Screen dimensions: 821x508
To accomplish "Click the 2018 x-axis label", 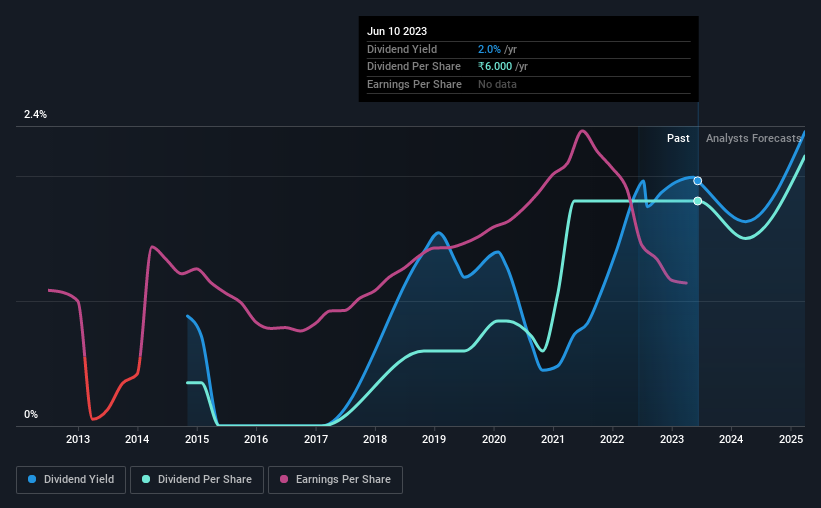I will 375,439.
